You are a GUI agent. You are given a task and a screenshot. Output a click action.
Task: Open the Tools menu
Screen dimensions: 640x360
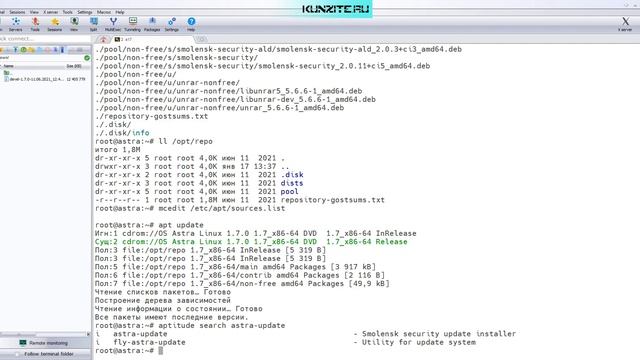[67, 12]
